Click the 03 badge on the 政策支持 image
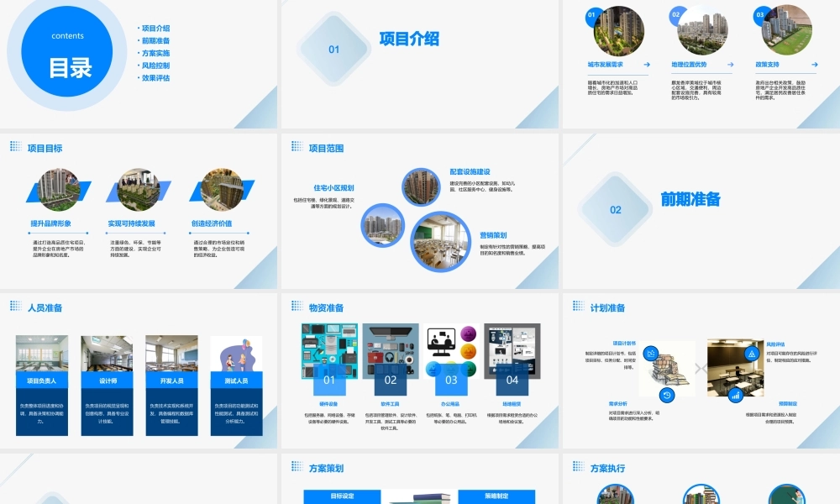This screenshot has width=840, height=504. point(759,15)
